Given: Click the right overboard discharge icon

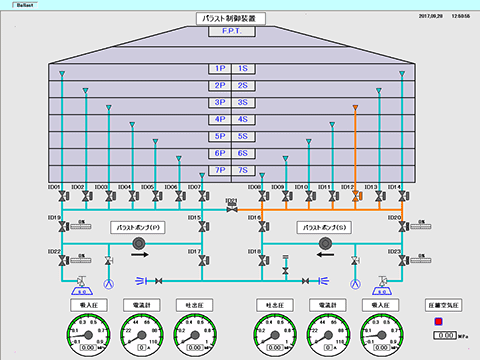Looking at the screenshot, I should pos(323,281).
